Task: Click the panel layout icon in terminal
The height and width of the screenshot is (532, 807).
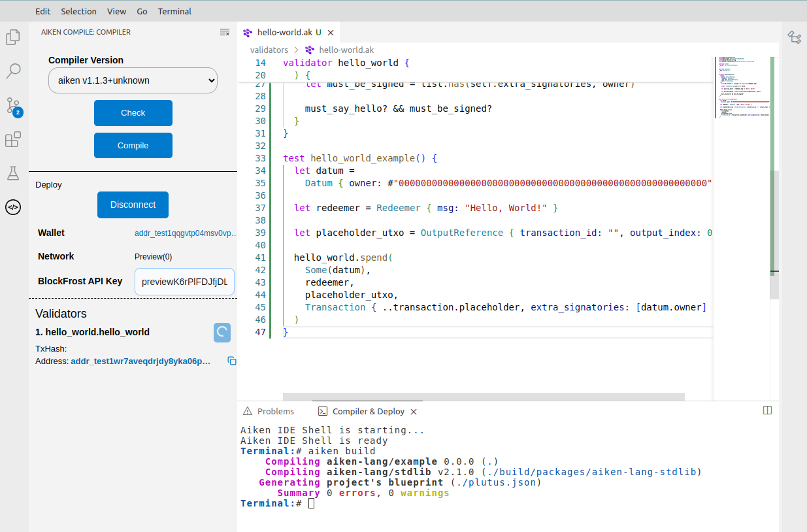Action: tap(768, 410)
